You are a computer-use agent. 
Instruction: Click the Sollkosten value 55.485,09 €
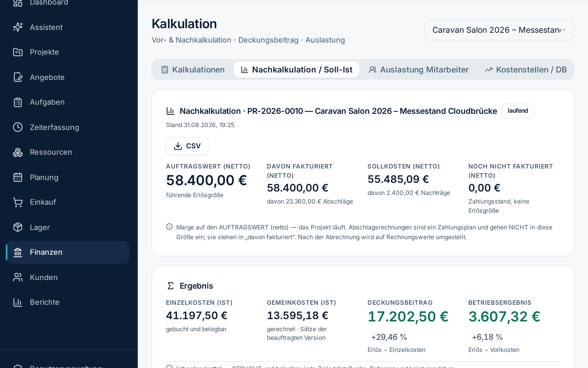tap(398, 179)
